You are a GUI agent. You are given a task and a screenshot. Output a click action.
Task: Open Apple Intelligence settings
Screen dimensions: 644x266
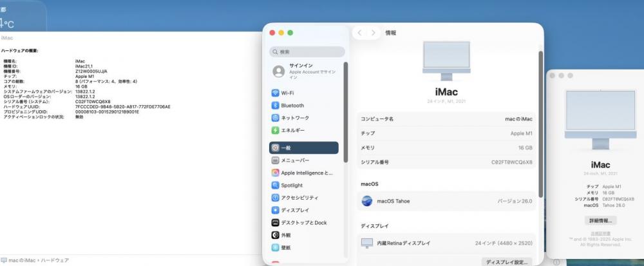pos(303,173)
